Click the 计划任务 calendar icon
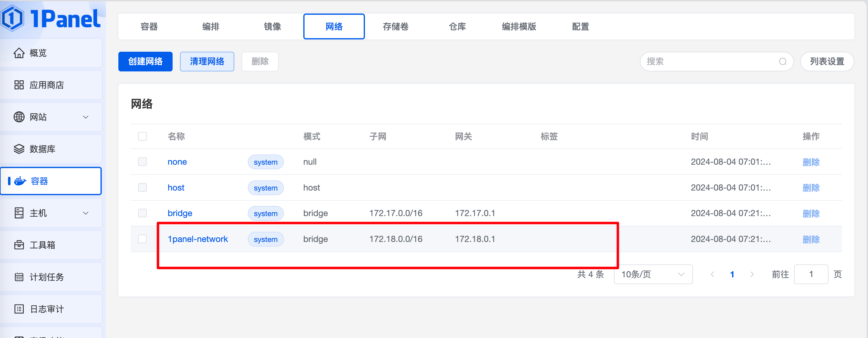The image size is (868, 338). pos(19,277)
